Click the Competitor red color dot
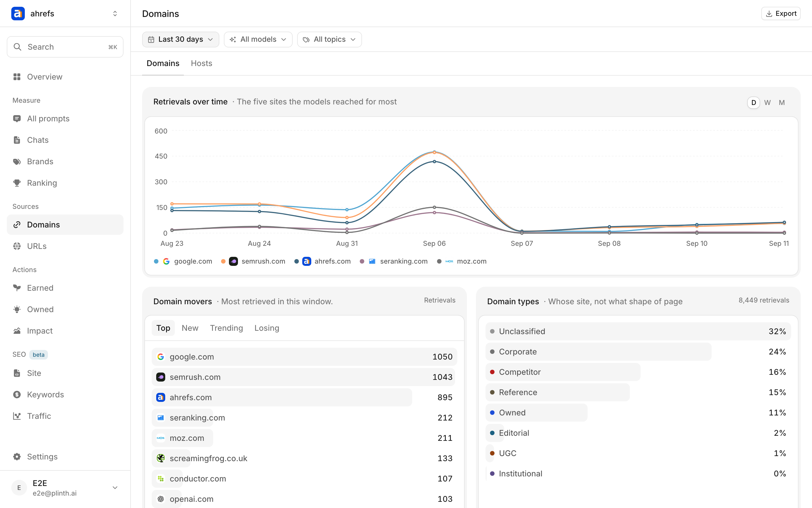 point(492,372)
